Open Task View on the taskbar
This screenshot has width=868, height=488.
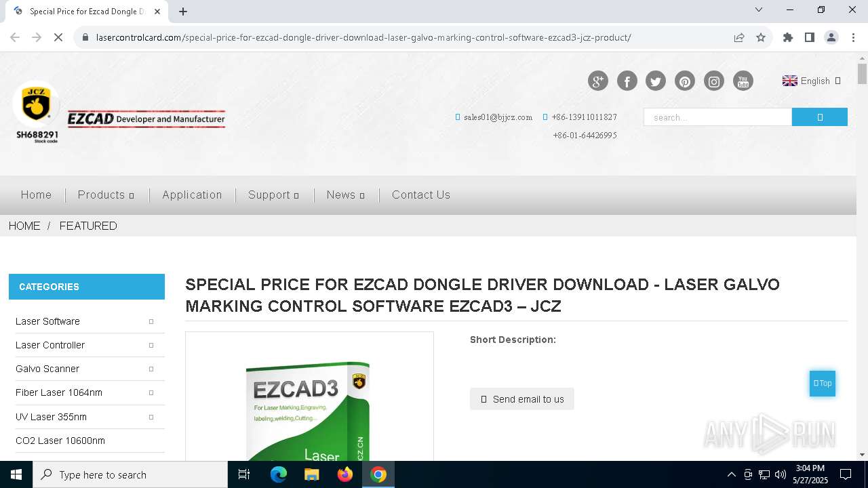click(x=244, y=474)
